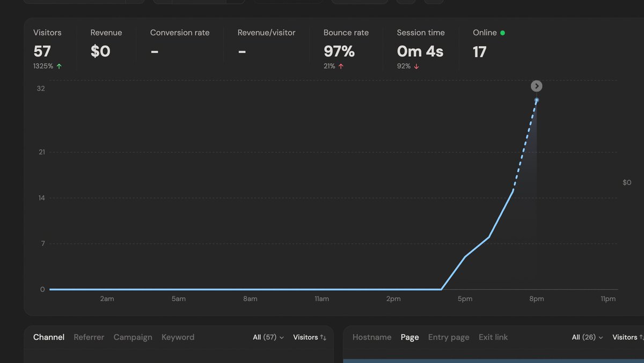Click the Revenue metric showing $0
Screen dimensions: 644x363
(106, 44)
